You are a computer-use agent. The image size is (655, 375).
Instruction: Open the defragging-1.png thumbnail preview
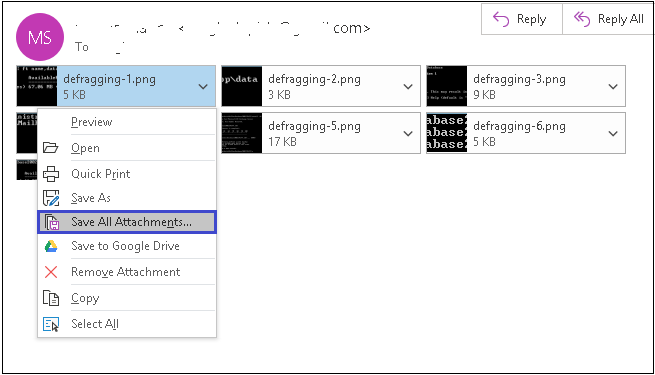[37, 86]
